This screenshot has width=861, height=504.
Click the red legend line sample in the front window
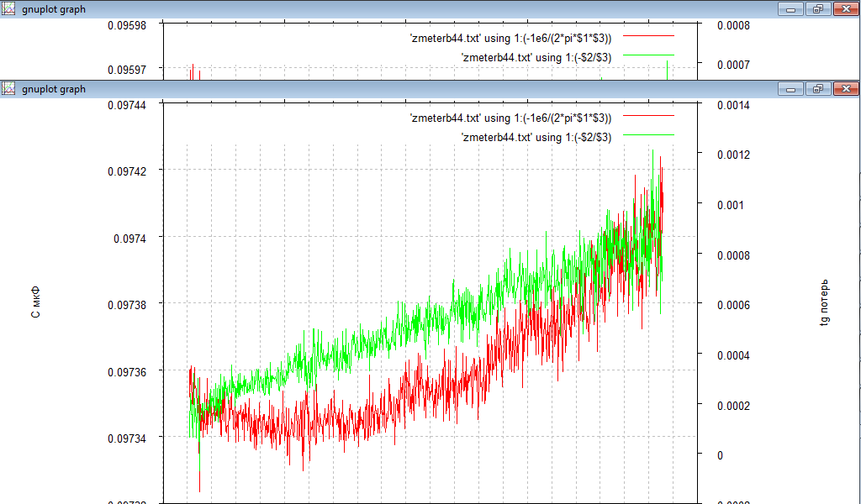[x=648, y=116]
